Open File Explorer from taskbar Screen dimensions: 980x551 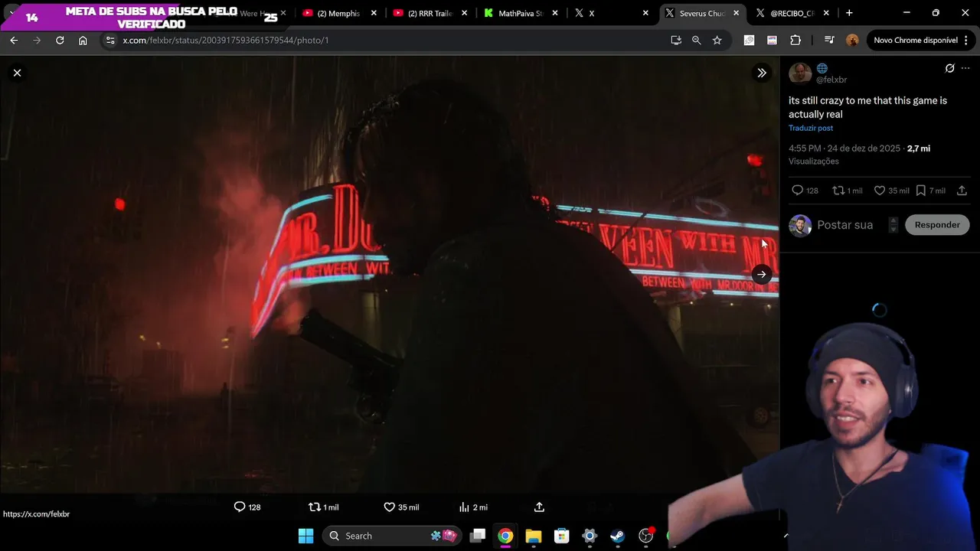coord(534,536)
